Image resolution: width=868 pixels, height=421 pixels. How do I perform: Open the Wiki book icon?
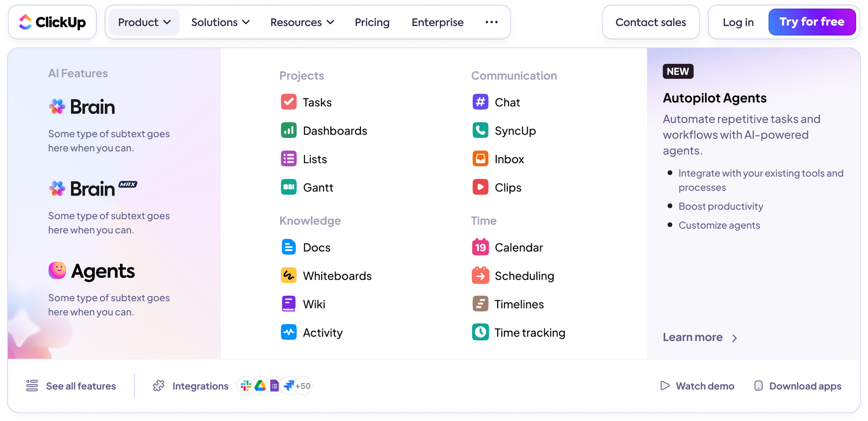pyautogui.click(x=289, y=304)
